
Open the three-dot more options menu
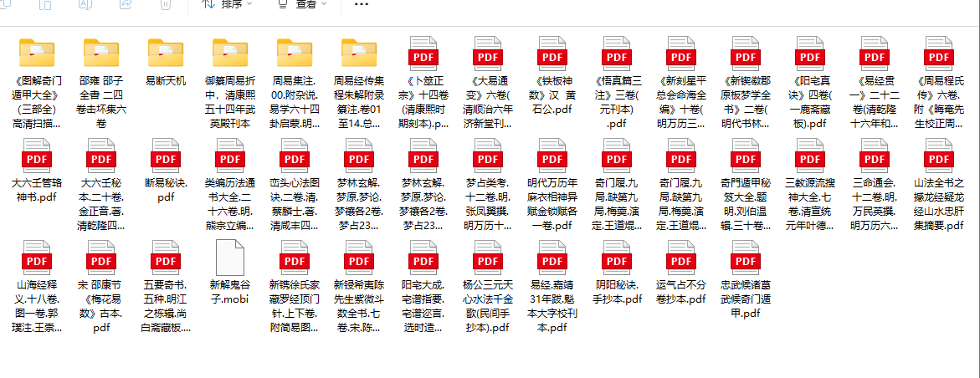pyautogui.click(x=362, y=4)
